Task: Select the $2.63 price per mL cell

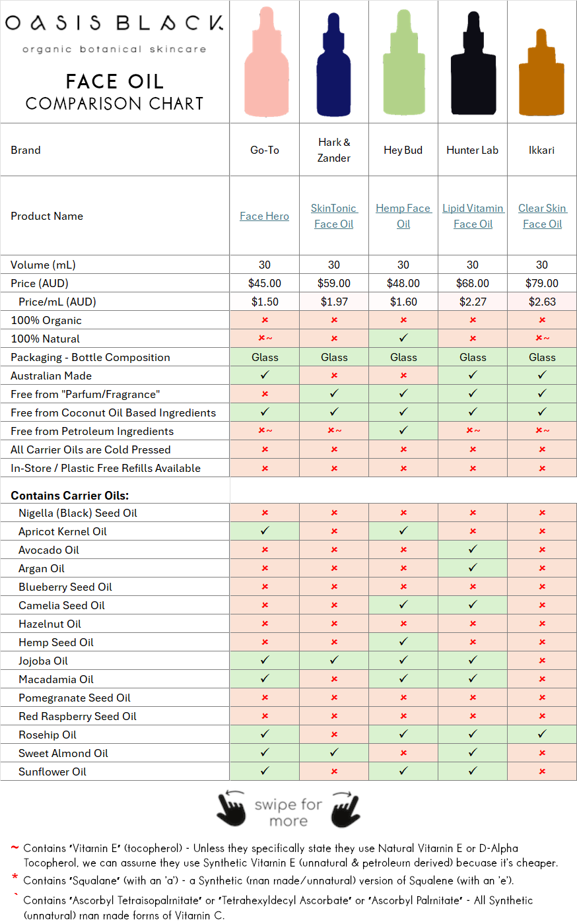Action: pyautogui.click(x=542, y=302)
